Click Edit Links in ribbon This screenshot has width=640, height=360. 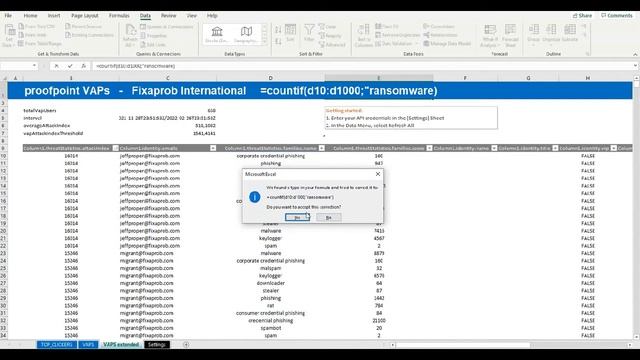153,44
